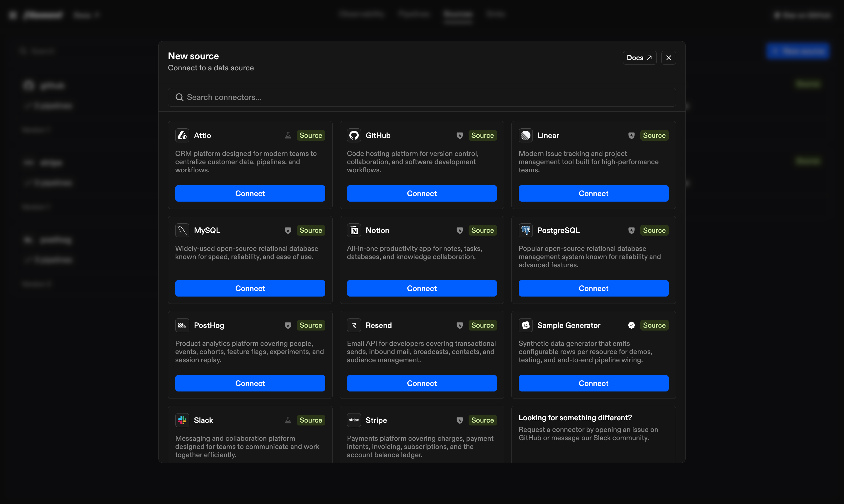Connect the Resend source
Image resolution: width=844 pixels, height=504 pixels.
point(422,383)
